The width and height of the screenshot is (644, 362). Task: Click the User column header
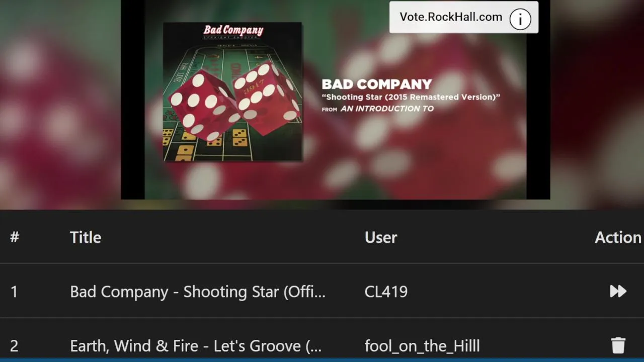tap(381, 237)
